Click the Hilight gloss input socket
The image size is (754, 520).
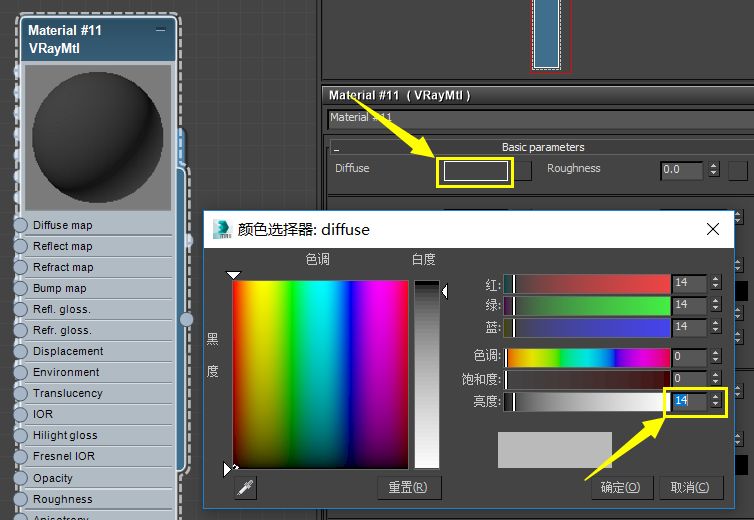[x=20, y=435]
